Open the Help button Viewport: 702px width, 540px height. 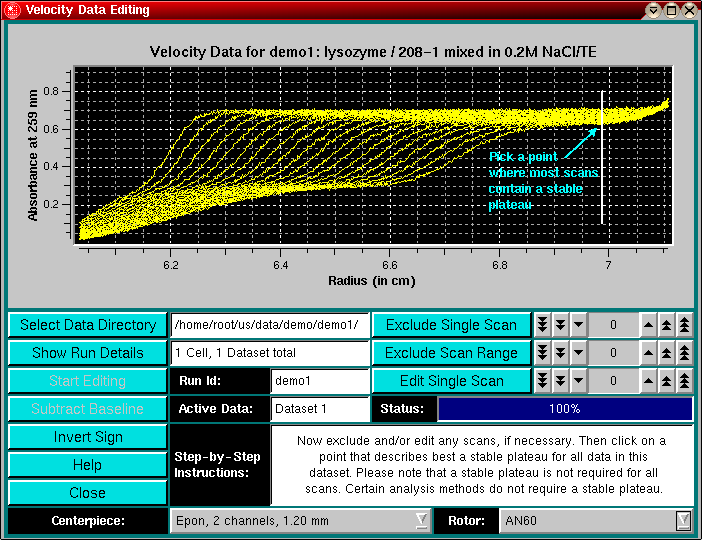coord(88,465)
